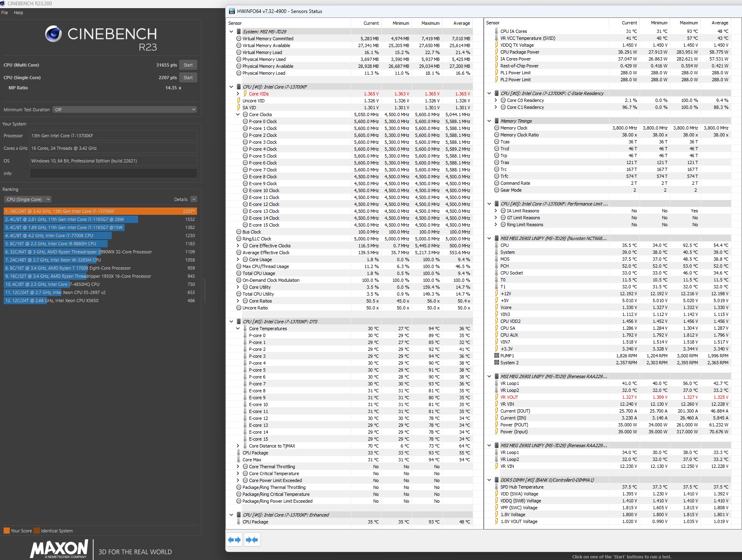Click the CPU Package Power lightning icon

click(x=497, y=52)
